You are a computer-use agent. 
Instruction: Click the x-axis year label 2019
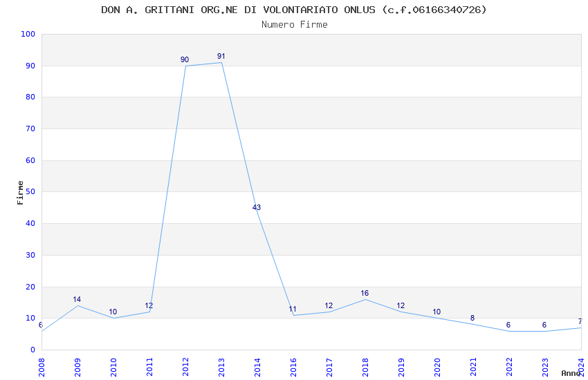401,367
